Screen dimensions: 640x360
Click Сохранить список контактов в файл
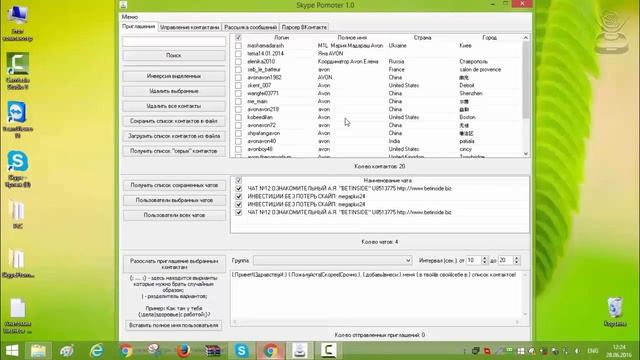coord(174,121)
